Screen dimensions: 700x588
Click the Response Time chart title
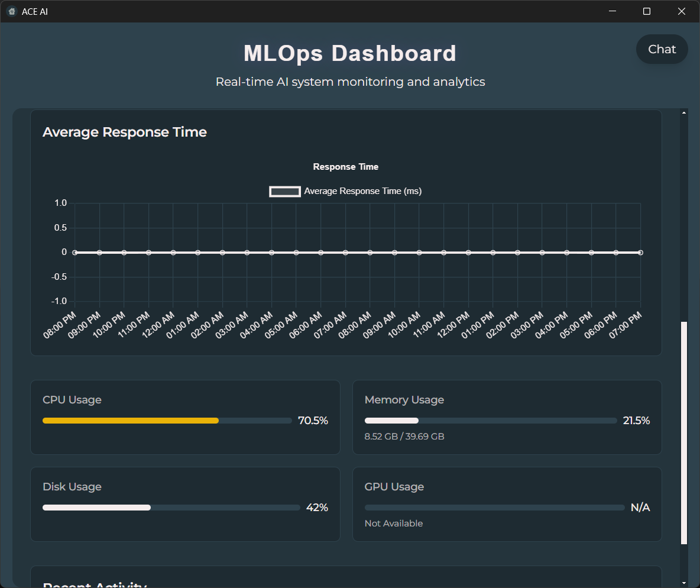click(x=345, y=166)
